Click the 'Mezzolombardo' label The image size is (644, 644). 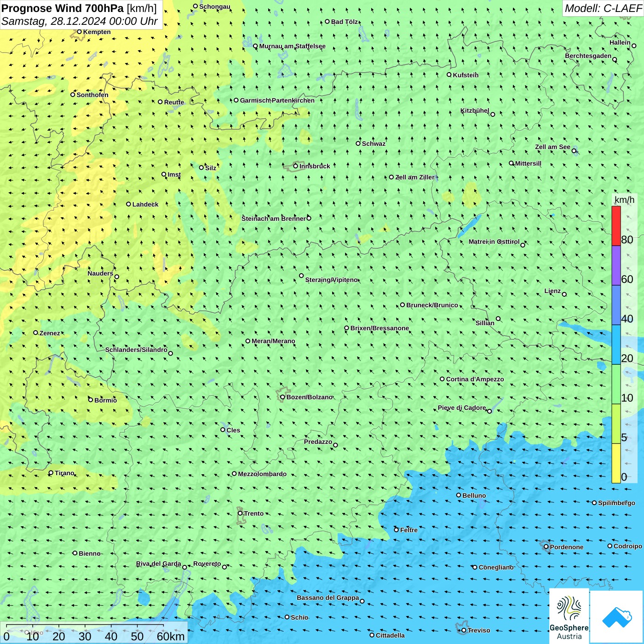tap(262, 474)
